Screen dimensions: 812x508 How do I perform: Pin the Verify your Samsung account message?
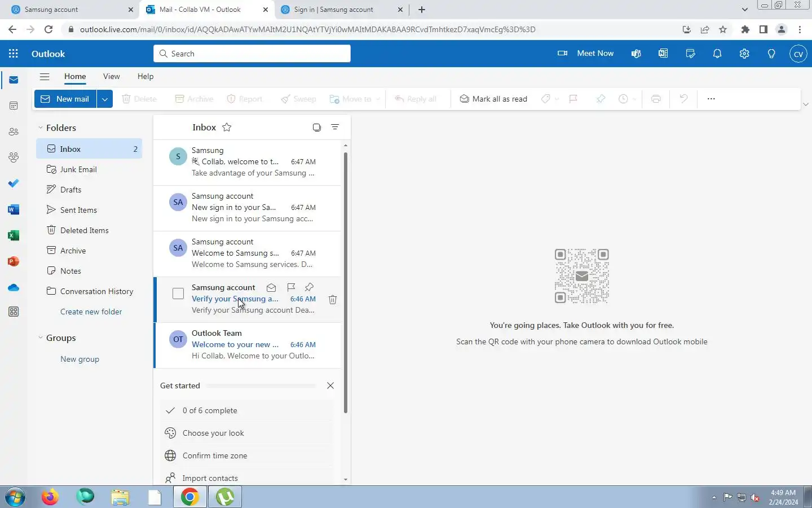(x=309, y=287)
